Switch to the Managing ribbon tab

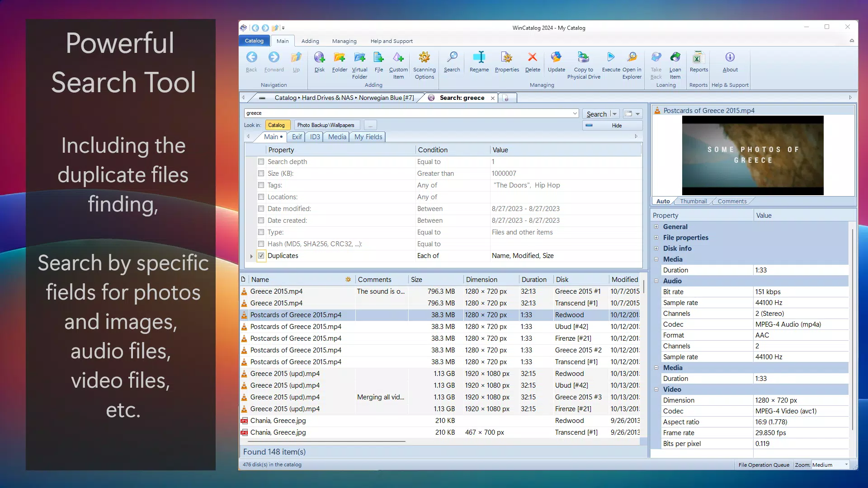pyautogui.click(x=344, y=41)
